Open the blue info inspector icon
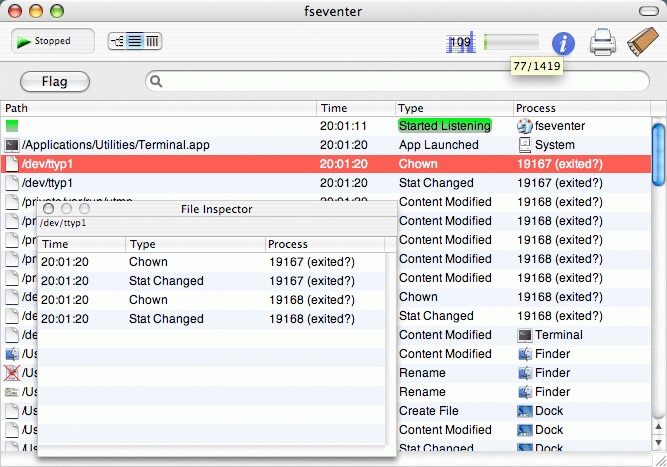The height and width of the screenshot is (467, 667). coord(564,43)
